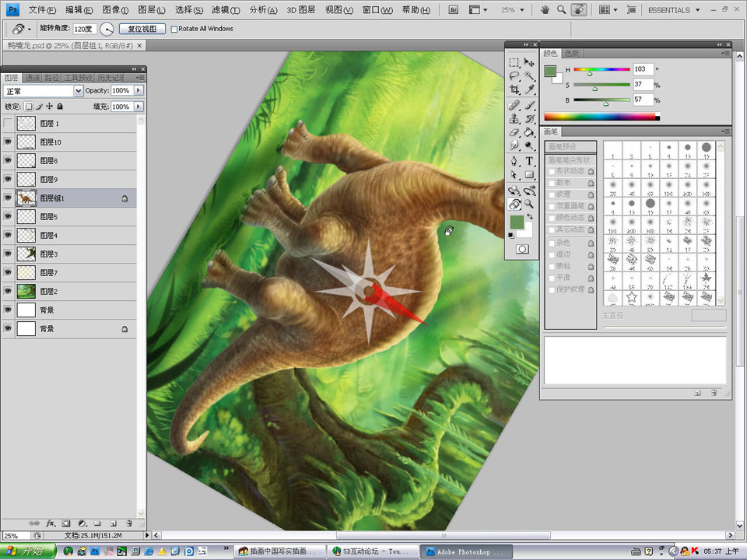Screen dimensions: 747x560
Task: Select the Healing Brush tool
Action: pos(514,105)
